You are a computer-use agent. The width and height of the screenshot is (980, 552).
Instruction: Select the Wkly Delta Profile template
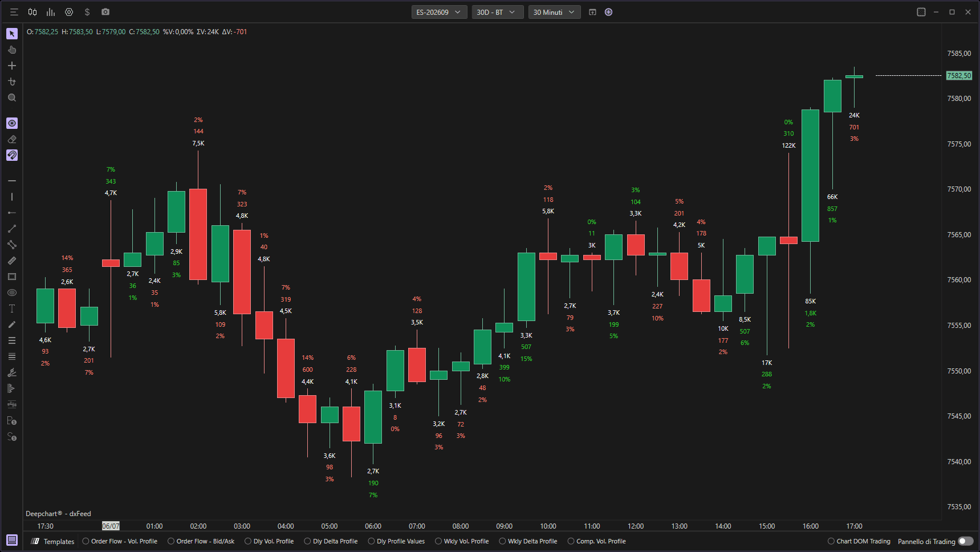(528, 541)
